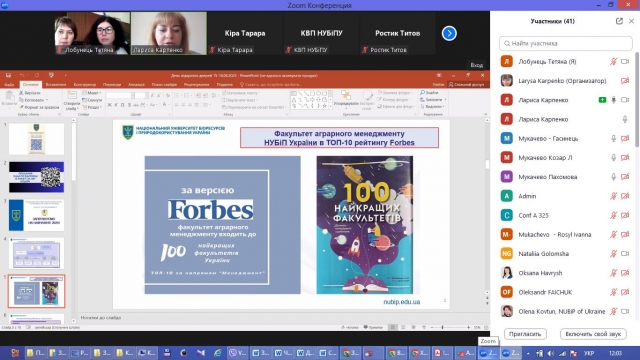Redo action in PowerPoint quick access toolbar
The height and width of the screenshot is (360, 640).
(x=37, y=76)
